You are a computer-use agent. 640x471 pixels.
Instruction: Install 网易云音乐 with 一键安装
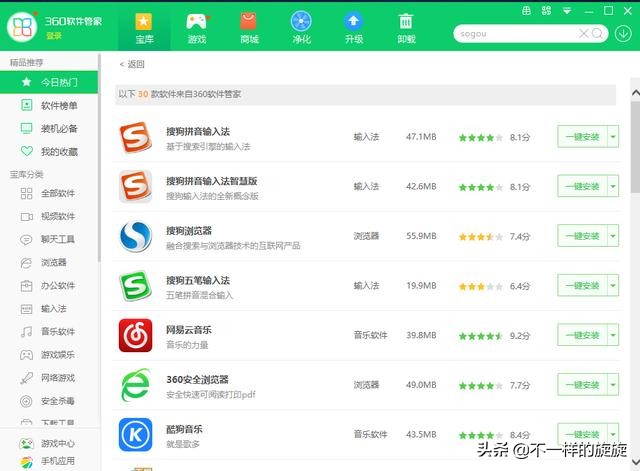[x=582, y=335]
